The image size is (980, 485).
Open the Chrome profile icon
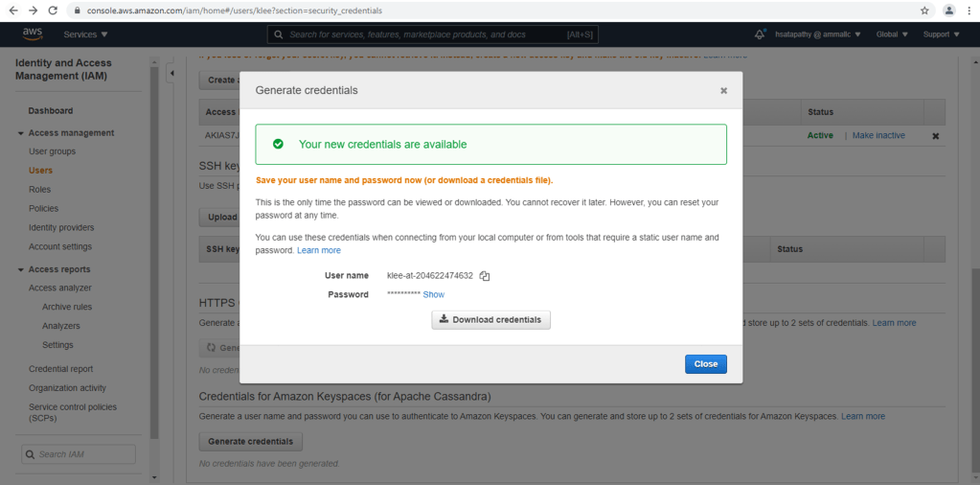click(948, 10)
